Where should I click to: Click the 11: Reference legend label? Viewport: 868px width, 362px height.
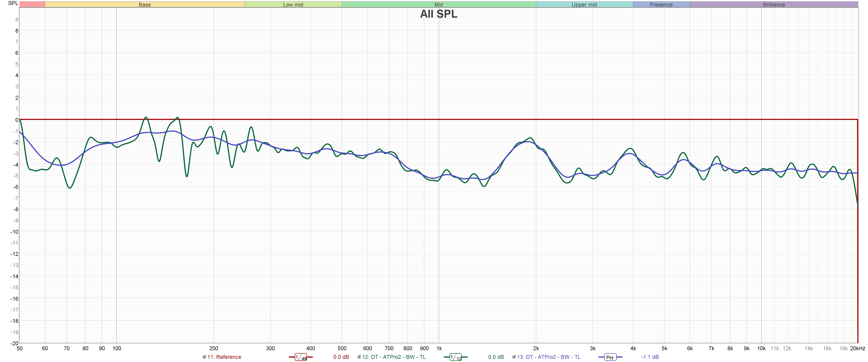(224, 357)
